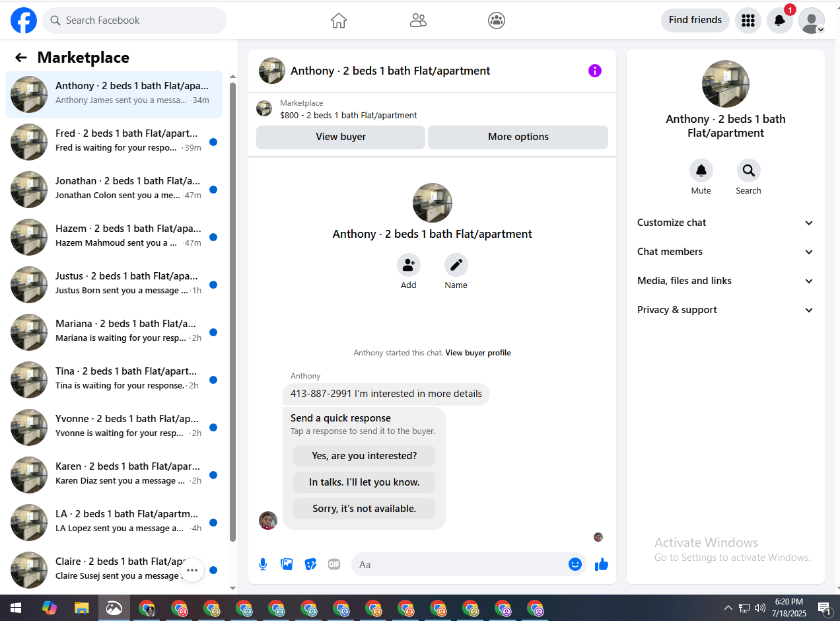
Task: Open the menu grid icon
Action: click(x=748, y=20)
